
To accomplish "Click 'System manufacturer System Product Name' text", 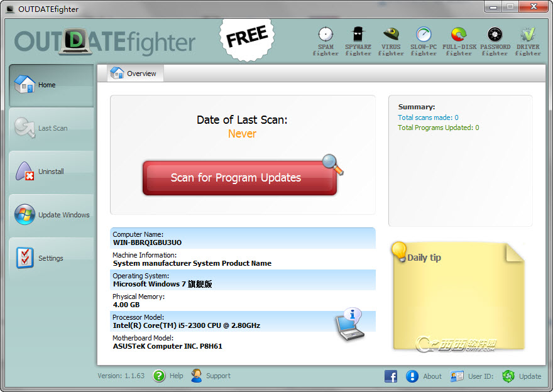I will pos(192,263).
